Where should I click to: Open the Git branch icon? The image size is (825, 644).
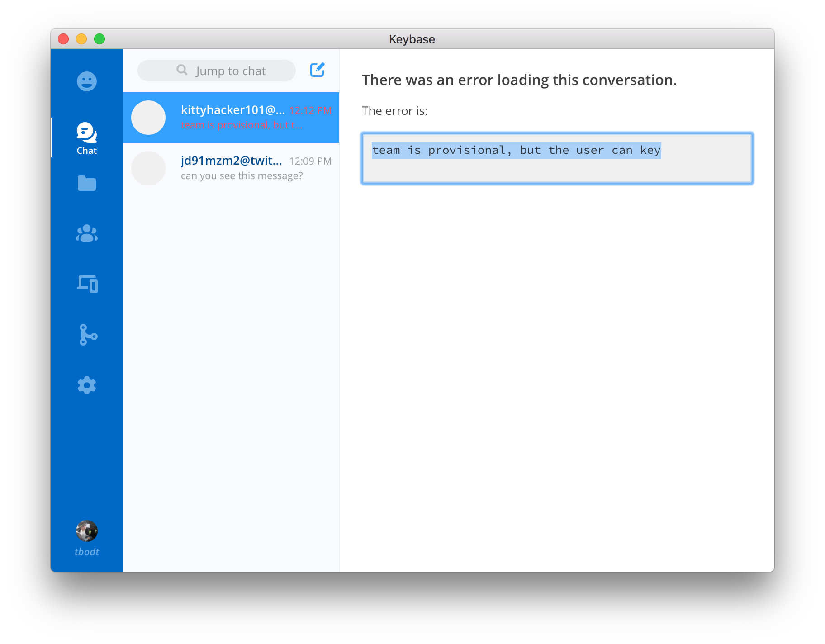[88, 335]
